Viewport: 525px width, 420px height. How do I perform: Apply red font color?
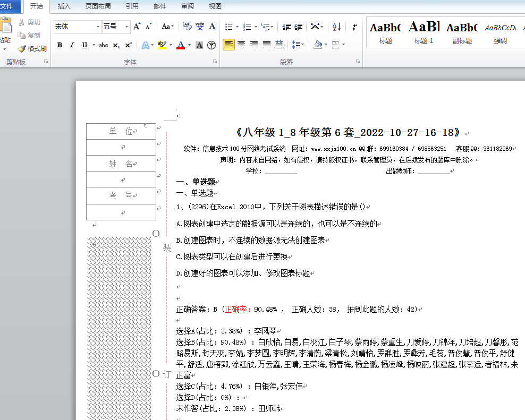181,45
